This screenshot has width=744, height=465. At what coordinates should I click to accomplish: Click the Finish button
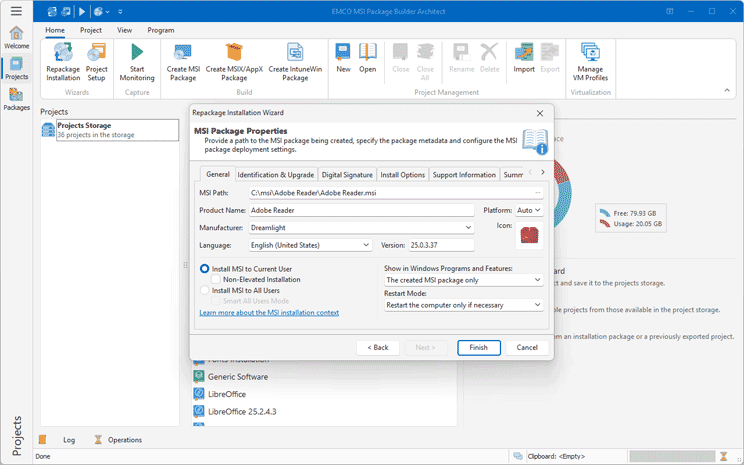click(x=478, y=347)
